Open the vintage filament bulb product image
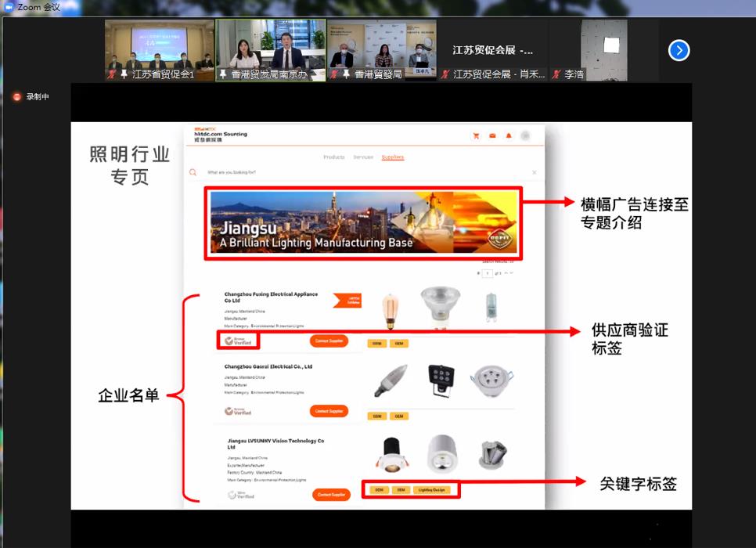 pos(390,312)
